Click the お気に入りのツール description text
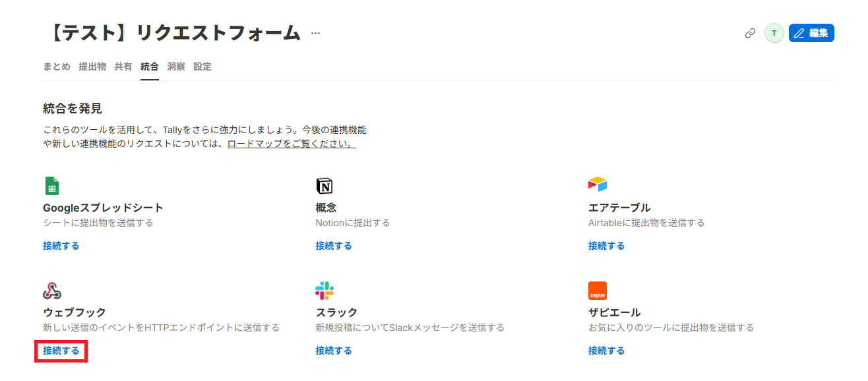Viewport: 868px width, 381px height. click(671, 328)
